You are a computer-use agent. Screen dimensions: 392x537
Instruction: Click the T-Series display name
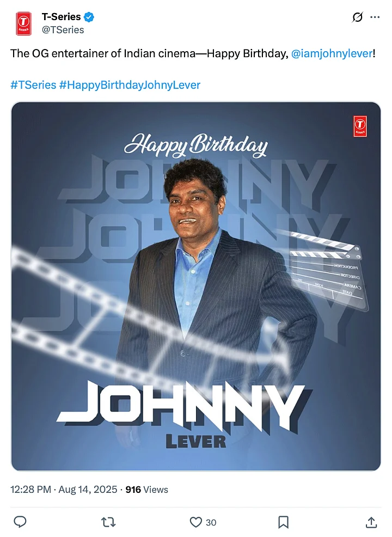(62, 17)
